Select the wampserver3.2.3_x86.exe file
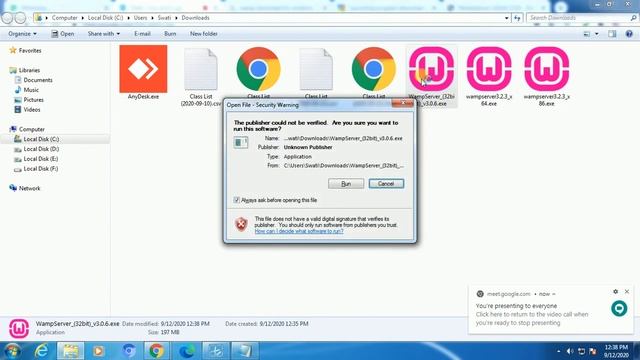 click(547, 76)
